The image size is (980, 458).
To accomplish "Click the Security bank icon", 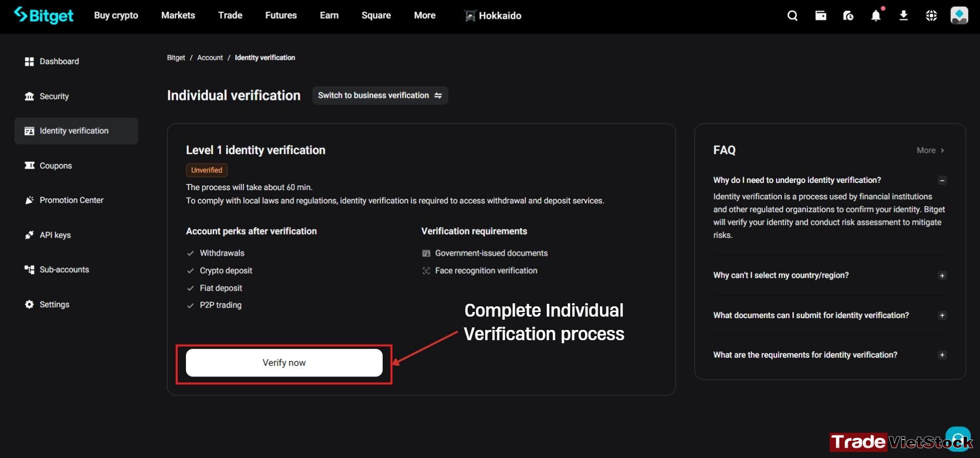I will [29, 96].
